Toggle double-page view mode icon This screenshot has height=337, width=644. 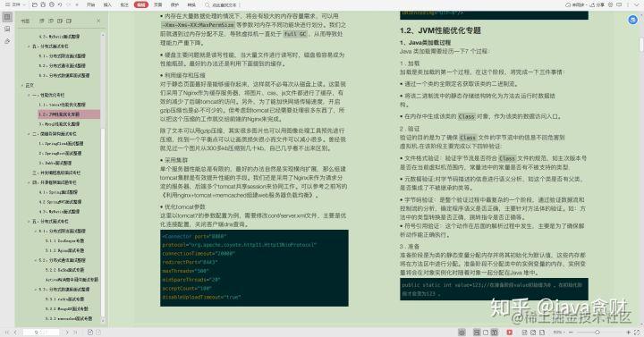(x=495, y=332)
